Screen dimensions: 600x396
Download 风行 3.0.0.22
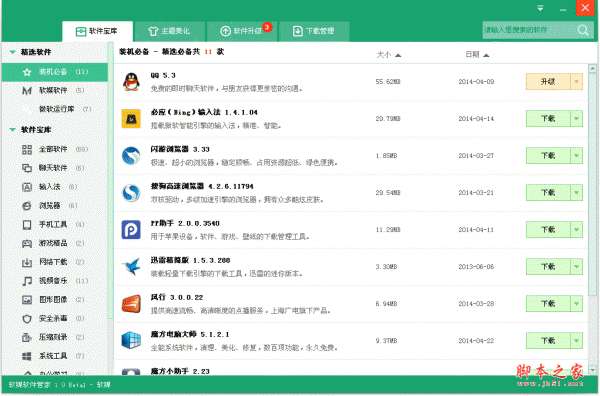pyautogui.click(x=548, y=304)
